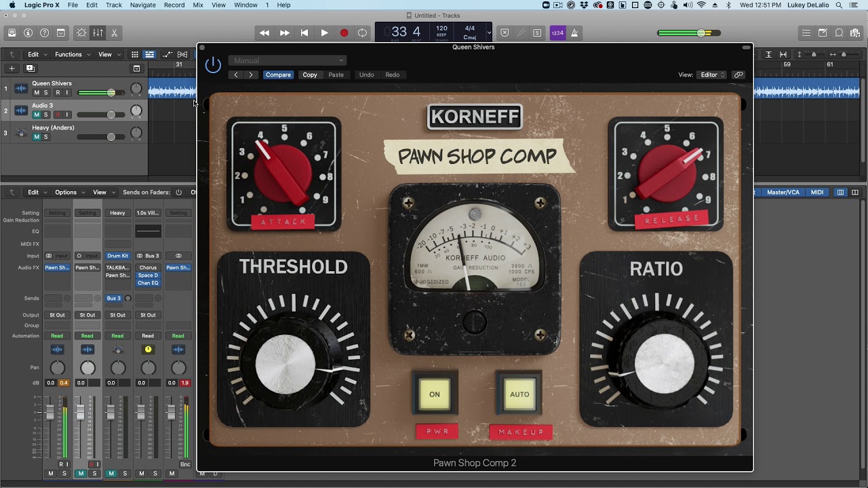Add a new track plus icon
868x488 pixels.
(x=12, y=68)
